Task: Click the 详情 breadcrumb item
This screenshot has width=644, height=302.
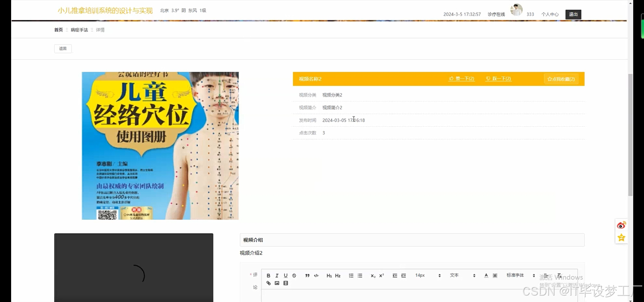Action: click(x=100, y=30)
